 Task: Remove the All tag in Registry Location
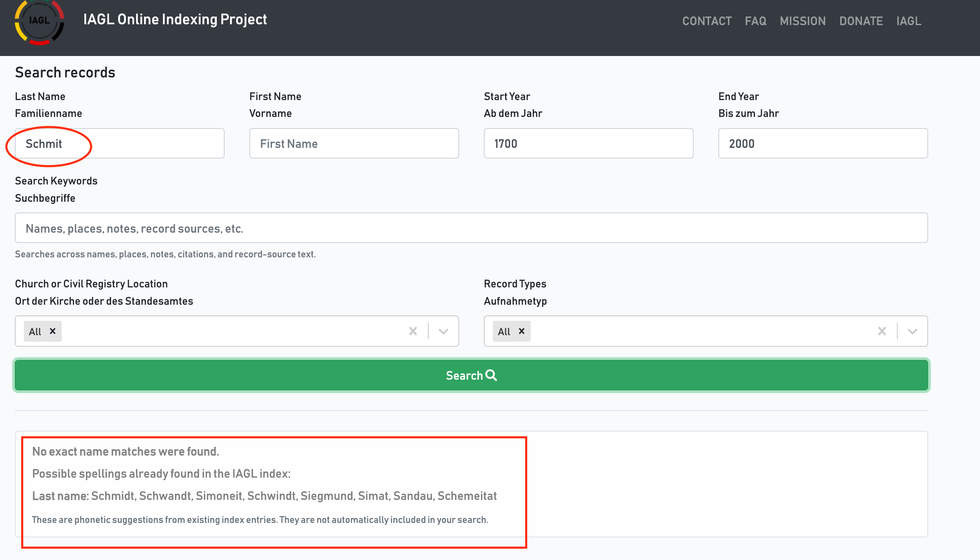(x=53, y=331)
